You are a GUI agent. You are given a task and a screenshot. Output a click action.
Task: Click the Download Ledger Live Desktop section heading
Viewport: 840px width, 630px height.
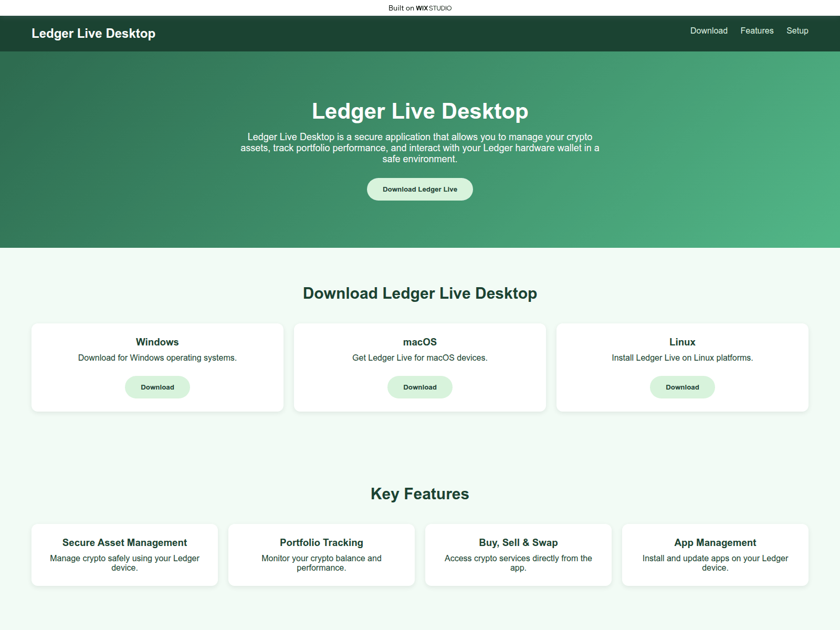[x=420, y=293]
